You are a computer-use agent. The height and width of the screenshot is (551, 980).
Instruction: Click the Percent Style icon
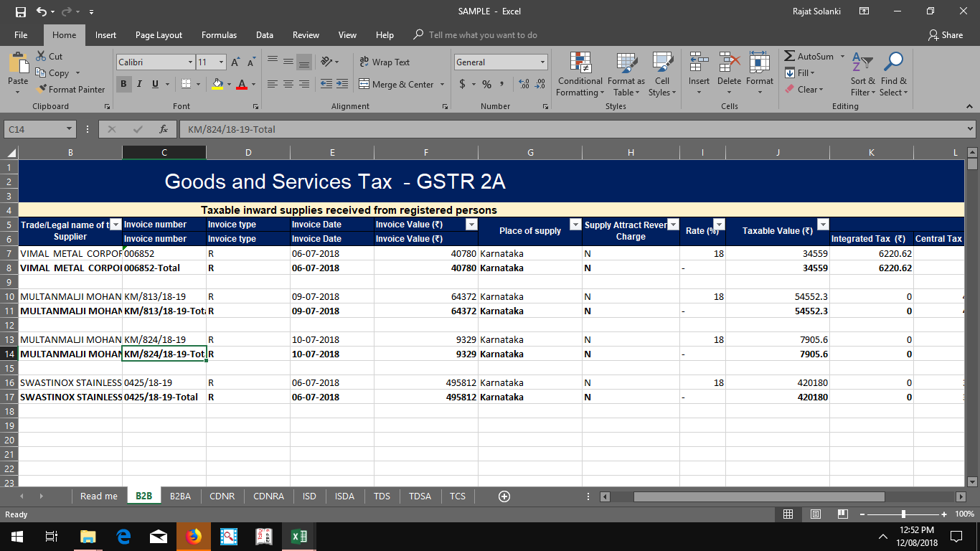(x=485, y=84)
